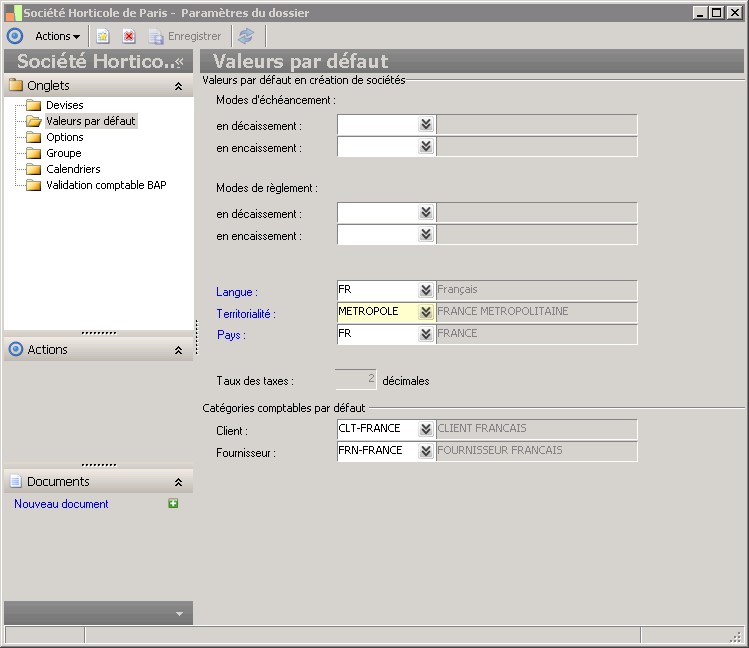Collapse the Documents panel
749x648 pixels.
click(178, 483)
